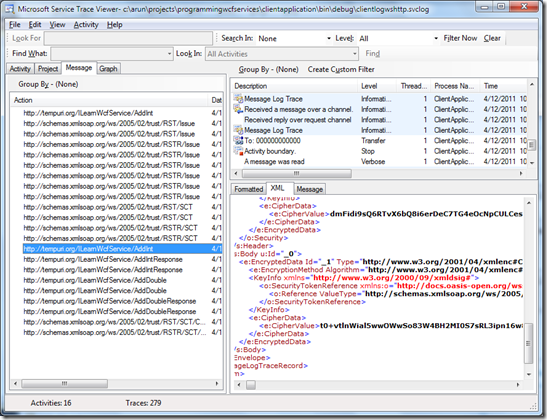Screen dimensions: 547x420
Task: Click the Service Trace Viewer title bar app icon
Action: click(x=10, y=9)
